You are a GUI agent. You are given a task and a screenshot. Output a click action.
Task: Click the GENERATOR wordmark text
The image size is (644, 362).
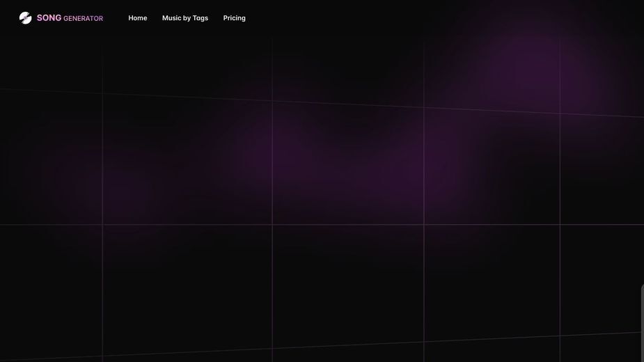tap(84, 19)
